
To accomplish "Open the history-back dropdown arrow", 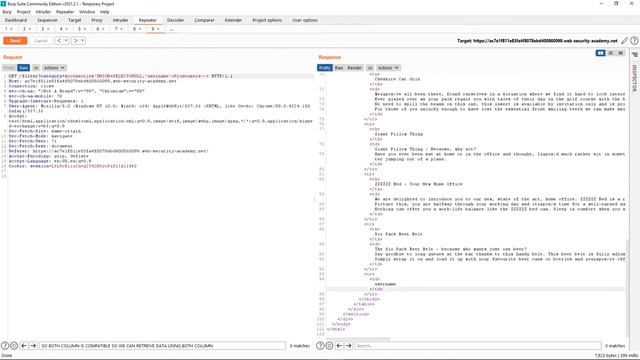I will coord(66,41).
